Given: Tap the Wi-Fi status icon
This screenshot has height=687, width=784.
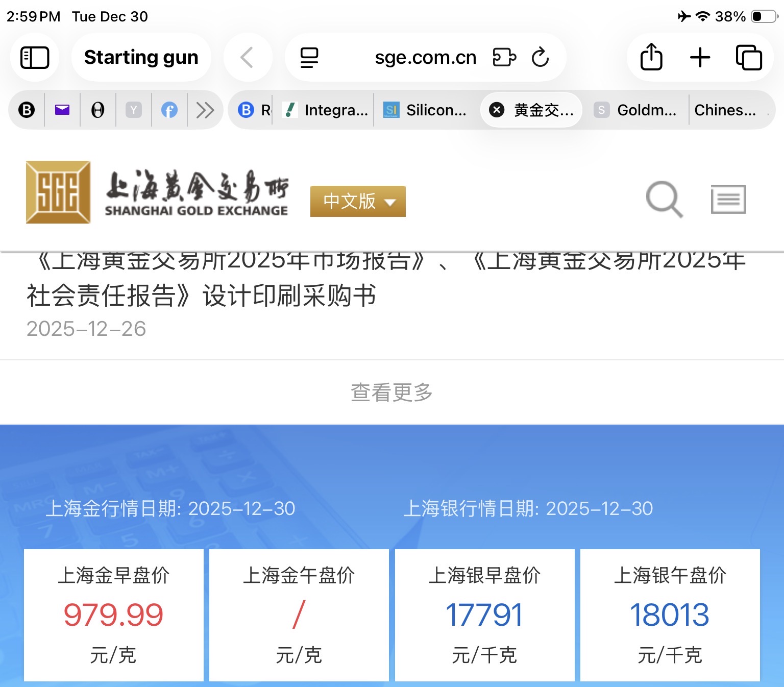Looking at the screenshot, I should click(x=703, y=16).
